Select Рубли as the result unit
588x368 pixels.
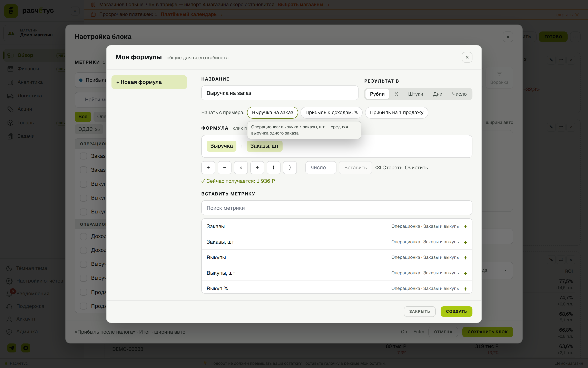pos(377,94)
